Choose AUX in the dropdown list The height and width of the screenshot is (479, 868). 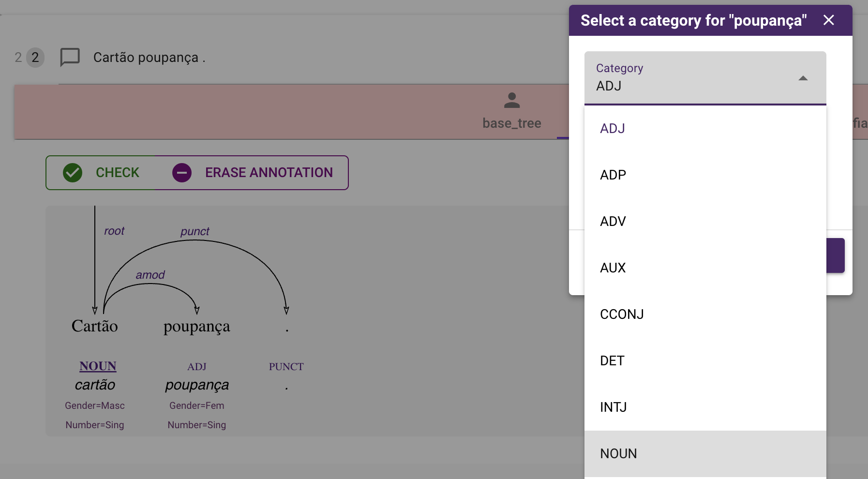pos(613,268)
